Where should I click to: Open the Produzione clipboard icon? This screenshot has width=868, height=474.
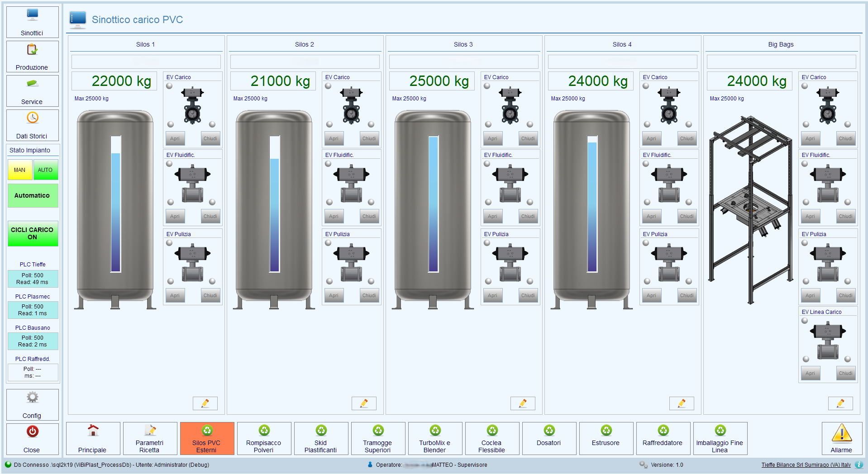tap(32, 50)
